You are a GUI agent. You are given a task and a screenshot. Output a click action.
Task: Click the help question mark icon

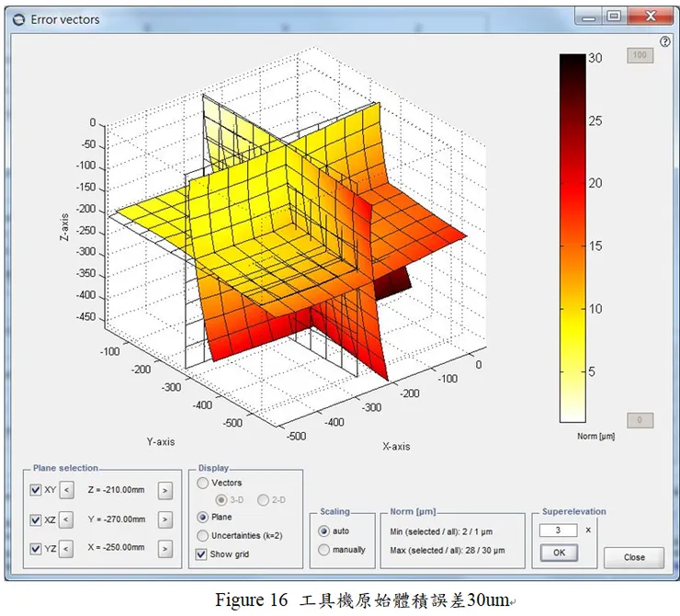pos(664,41)
